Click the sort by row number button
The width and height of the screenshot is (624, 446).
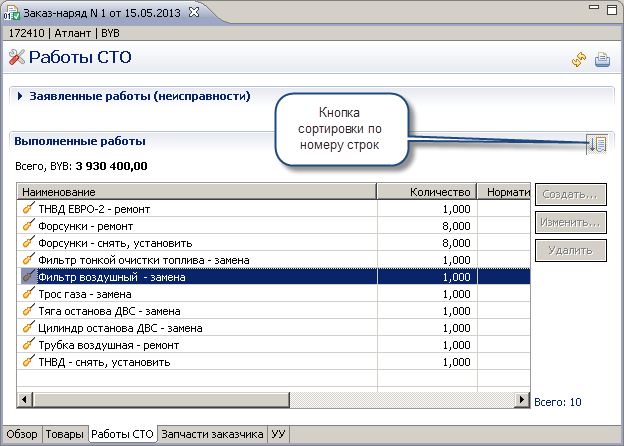(x=597, y=144)
